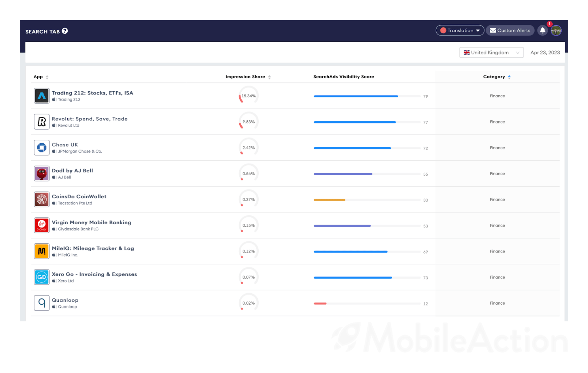Screen dimensions: 588x373
Task: Open MileIQ: Mileage Tracker & Log title
Action: point(93,248)
